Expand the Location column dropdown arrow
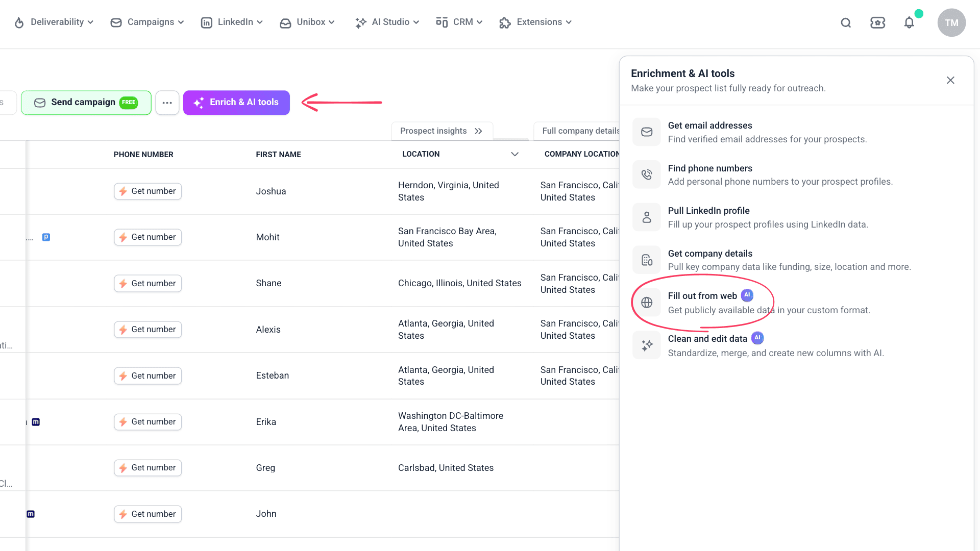The width and height of the screenshot is (980, 551). click(x=515, y=154)
